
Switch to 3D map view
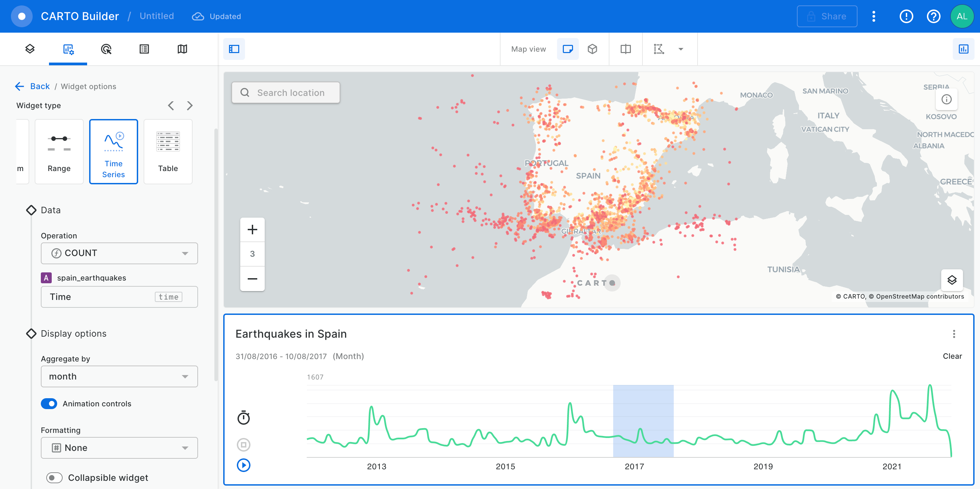[592, 49]
